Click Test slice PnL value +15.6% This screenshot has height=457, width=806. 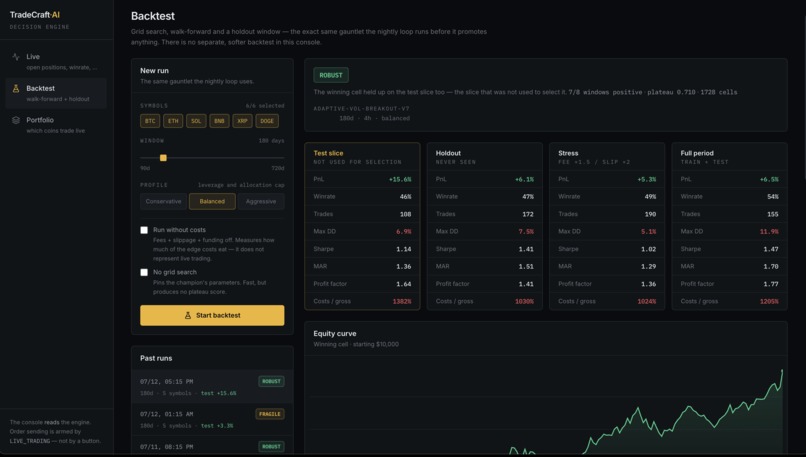pos(400,179)
